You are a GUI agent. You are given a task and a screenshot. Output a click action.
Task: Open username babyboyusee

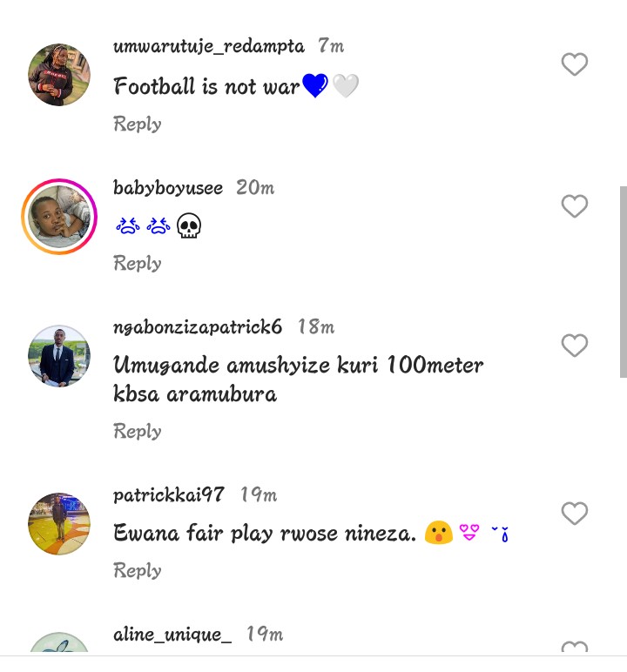168,187
